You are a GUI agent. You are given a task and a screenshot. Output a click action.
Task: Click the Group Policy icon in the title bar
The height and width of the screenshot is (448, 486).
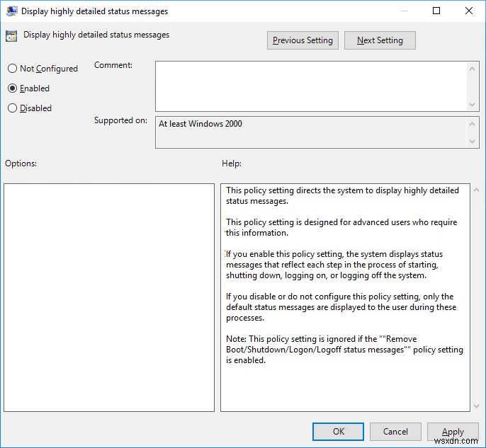(x=12, y=11)
